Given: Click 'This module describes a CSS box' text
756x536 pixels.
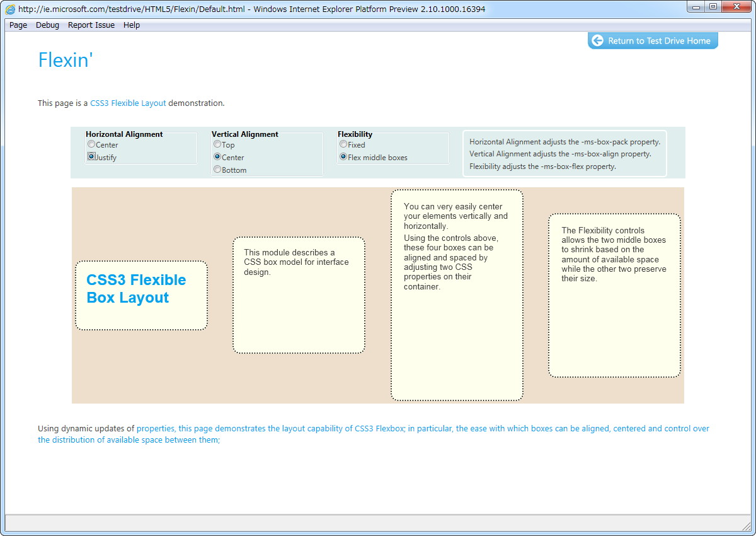Looking at the screenshot, I should (296, 262).
